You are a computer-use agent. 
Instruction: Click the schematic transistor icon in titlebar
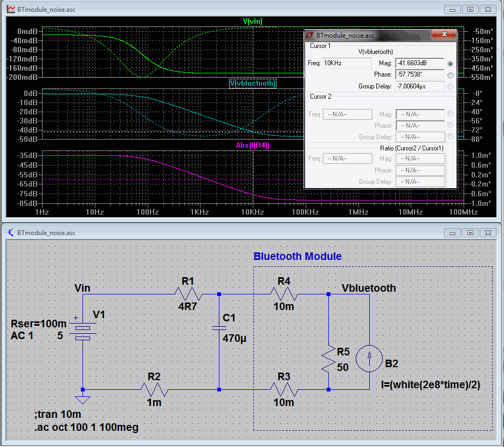click(x=10, y=232)
